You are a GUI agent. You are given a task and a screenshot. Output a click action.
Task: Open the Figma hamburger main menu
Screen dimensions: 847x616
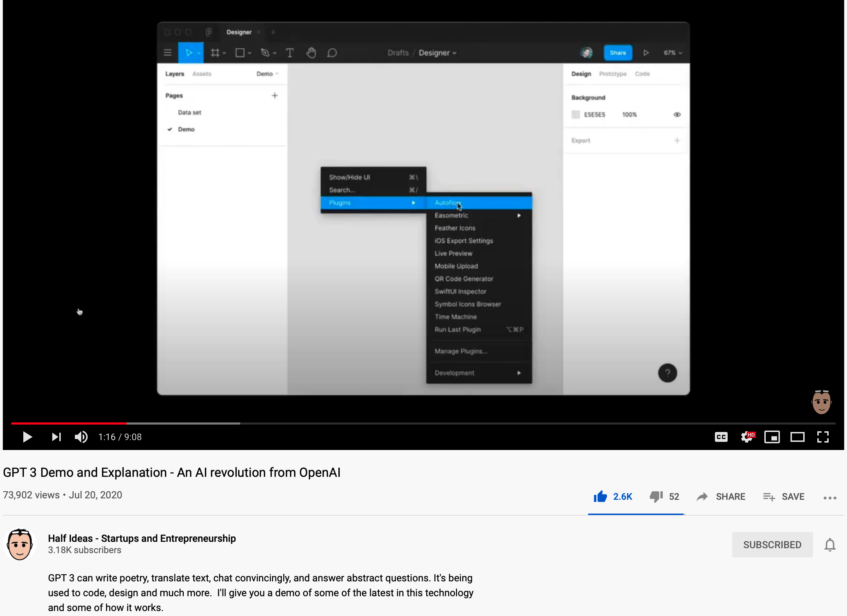[x=168, y=53]
